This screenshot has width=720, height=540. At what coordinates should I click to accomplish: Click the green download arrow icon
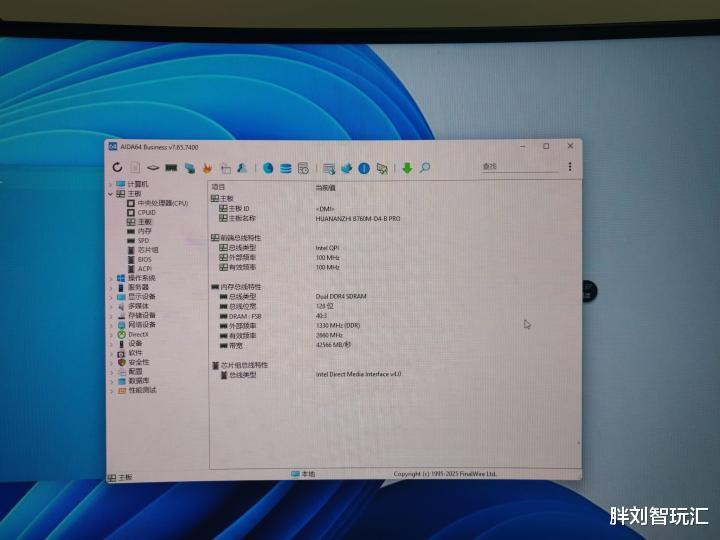407,168
